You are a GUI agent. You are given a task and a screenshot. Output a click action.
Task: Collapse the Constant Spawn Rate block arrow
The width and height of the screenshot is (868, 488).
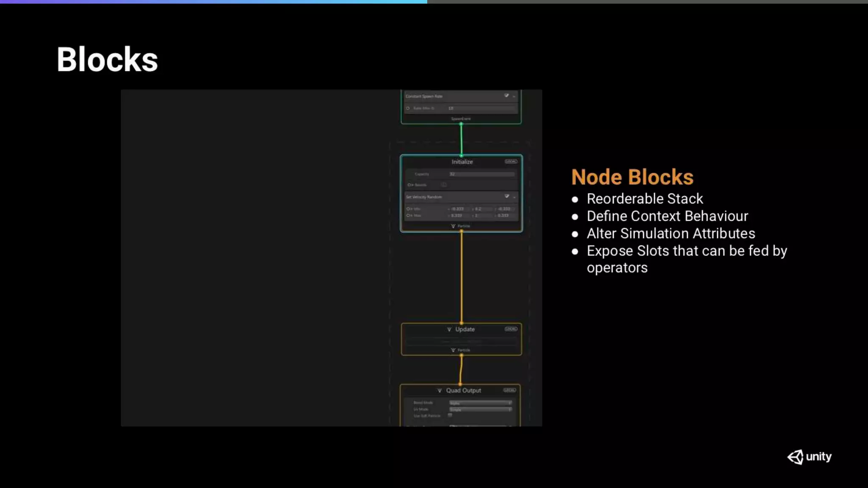(x=514, y=97)
